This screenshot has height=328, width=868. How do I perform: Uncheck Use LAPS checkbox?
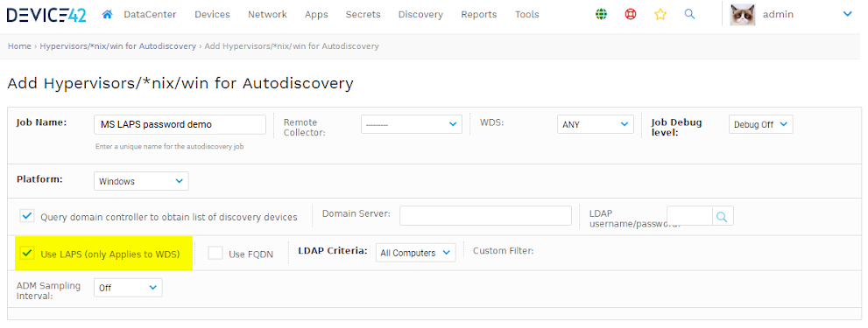(26, 254)
